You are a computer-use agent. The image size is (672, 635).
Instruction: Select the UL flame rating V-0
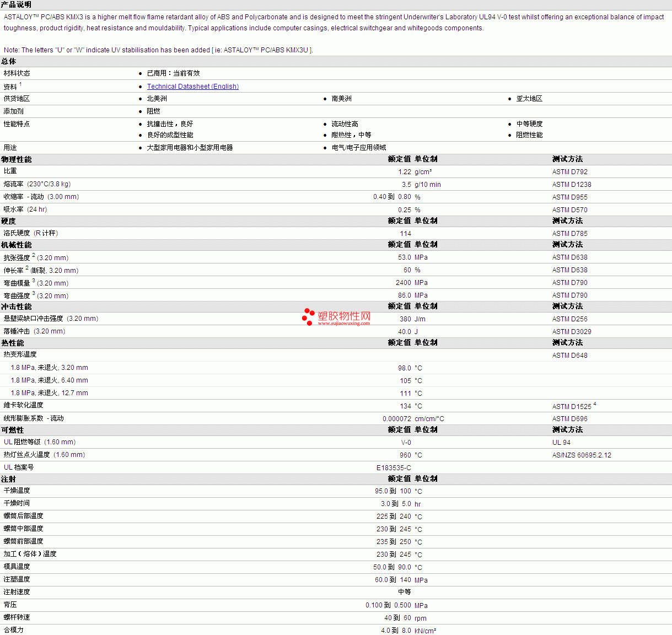[x=406, y=443]
